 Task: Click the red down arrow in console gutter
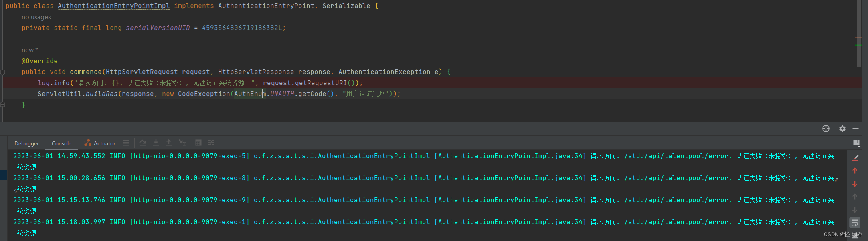click(x=855, y=184)
